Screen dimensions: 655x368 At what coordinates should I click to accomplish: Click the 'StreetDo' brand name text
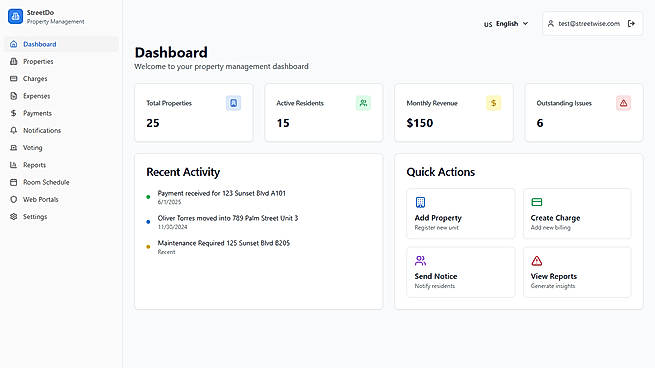coord(40,13)
